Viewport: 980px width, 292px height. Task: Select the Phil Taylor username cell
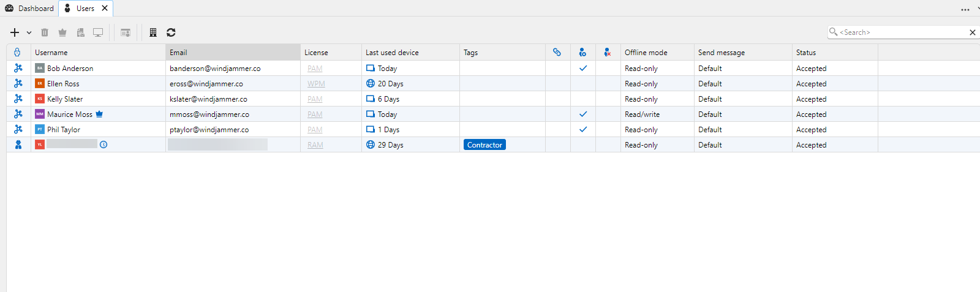pos(98,129)
